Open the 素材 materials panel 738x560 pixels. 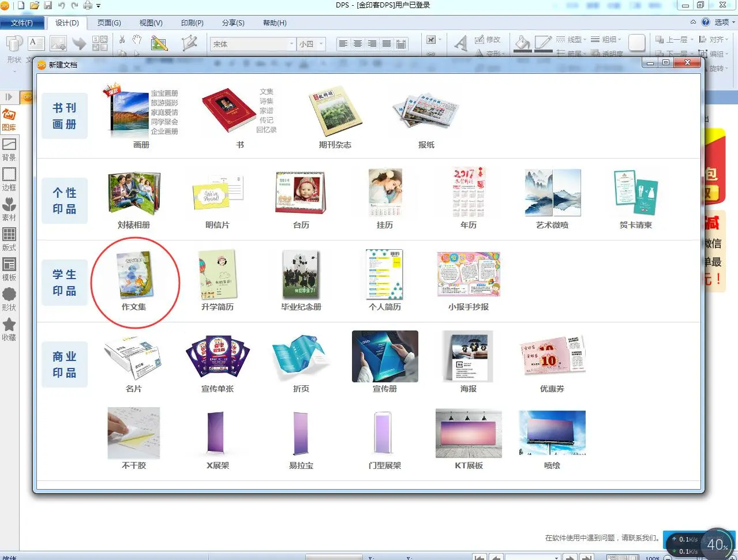(x=9, y=208)
